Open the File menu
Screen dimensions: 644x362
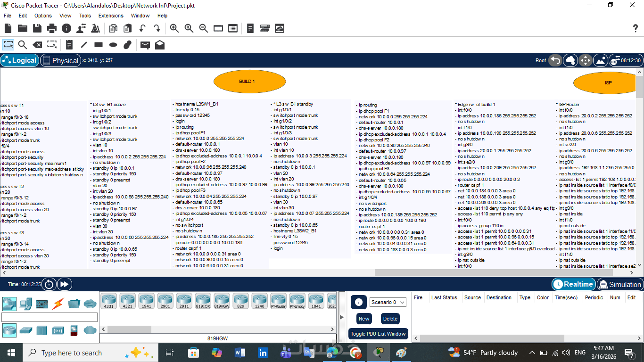click(x=8, y=16)
